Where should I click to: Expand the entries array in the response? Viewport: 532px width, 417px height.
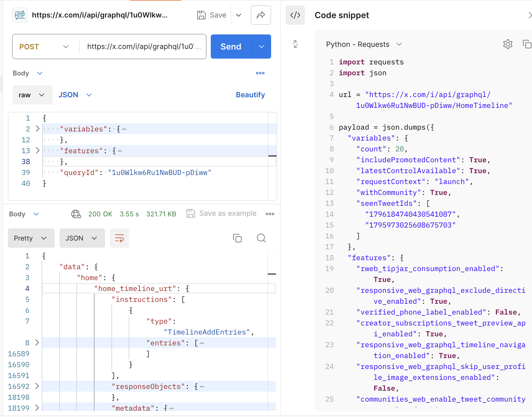pos(37,343)
